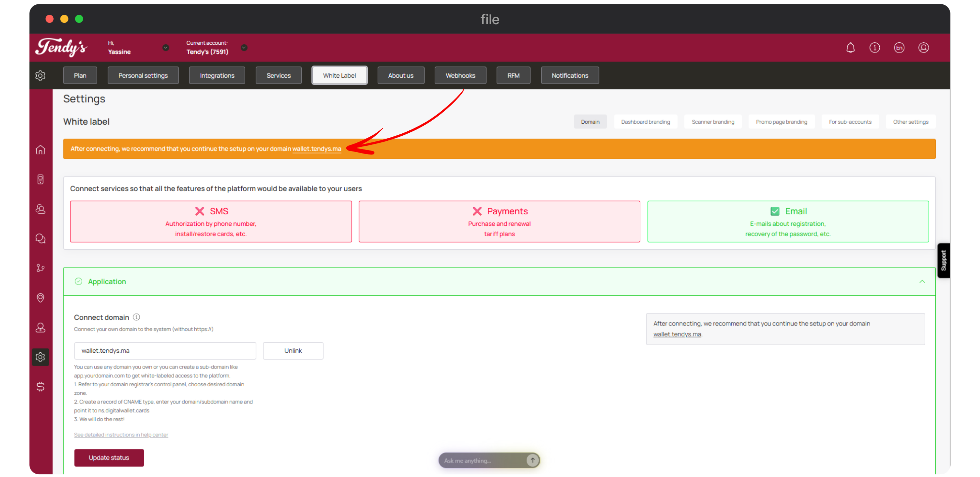Open the user profile avatar icon
The image size is (980, 477).
[x=923, y=48]
